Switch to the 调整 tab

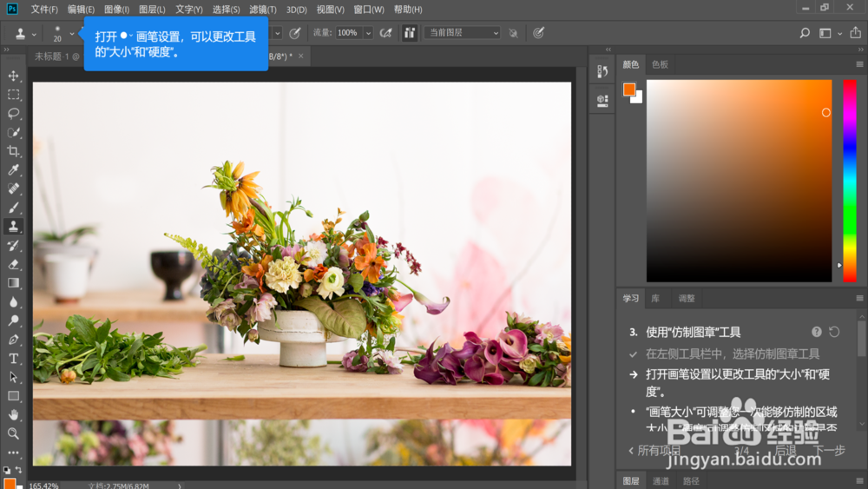coord(687,298)
